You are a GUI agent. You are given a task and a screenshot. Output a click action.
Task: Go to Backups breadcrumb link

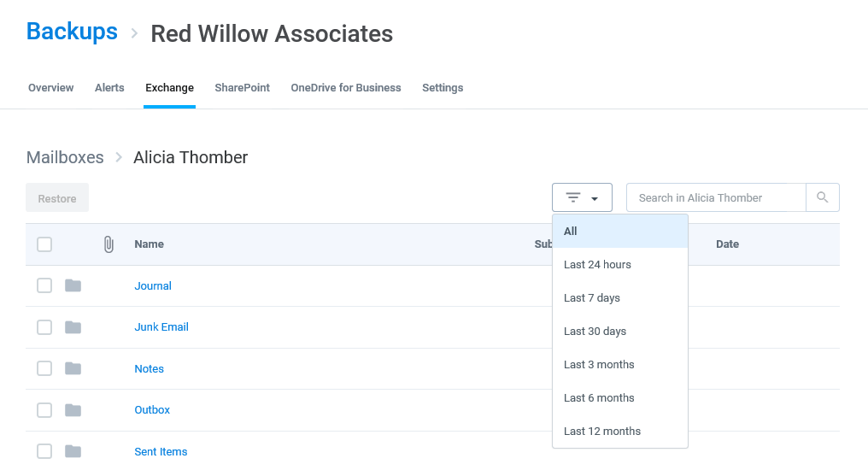click(x=72, y=32)
